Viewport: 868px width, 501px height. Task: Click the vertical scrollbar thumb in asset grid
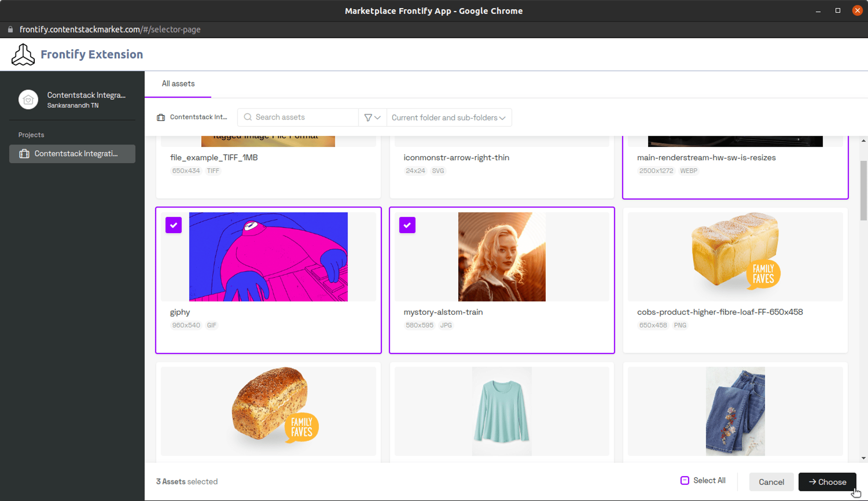(x=863, y=191)
